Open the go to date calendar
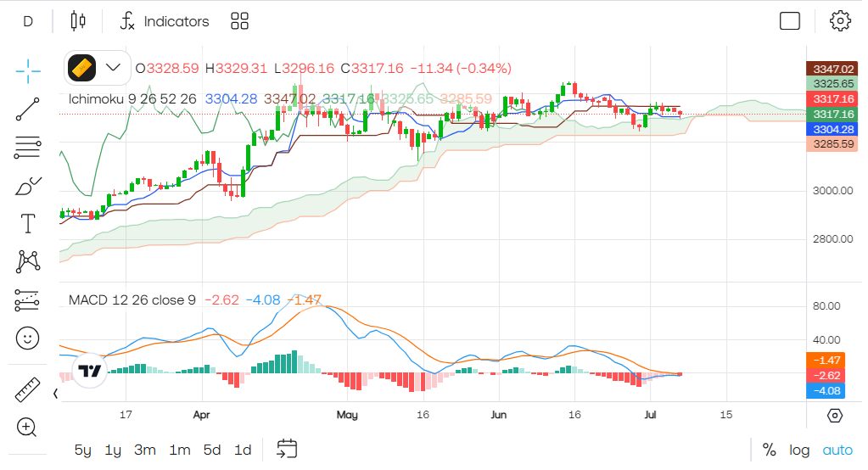This screenshot has width=868, height=470. tap(288, 449)
